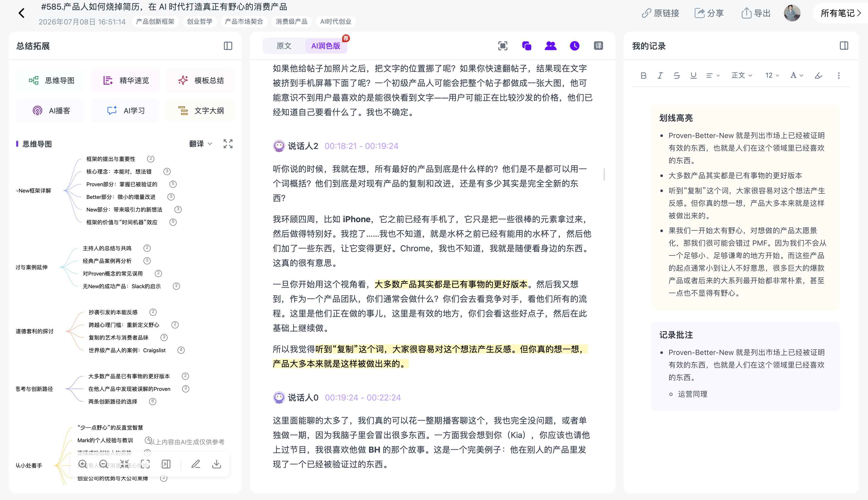The height and width of the screenshot is (500, 868).
Task: Select mind map node 无New的成功产品：Slack的启示
Action: pyautogui.click(x=122, y=286)
